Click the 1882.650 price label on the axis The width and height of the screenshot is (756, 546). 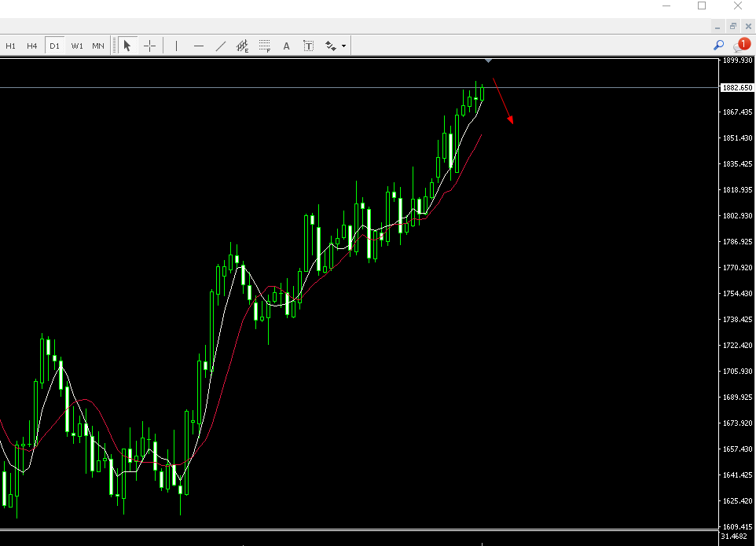pos(736,88)
